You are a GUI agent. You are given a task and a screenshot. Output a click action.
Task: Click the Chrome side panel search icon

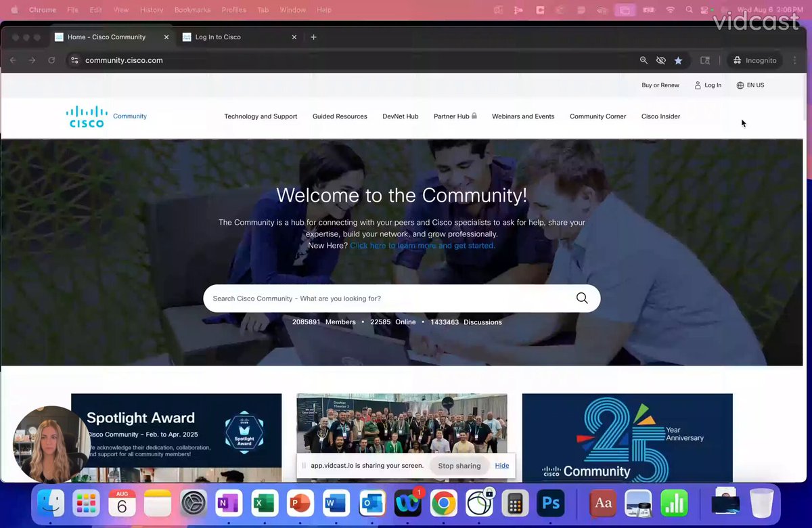click(705, 60)
